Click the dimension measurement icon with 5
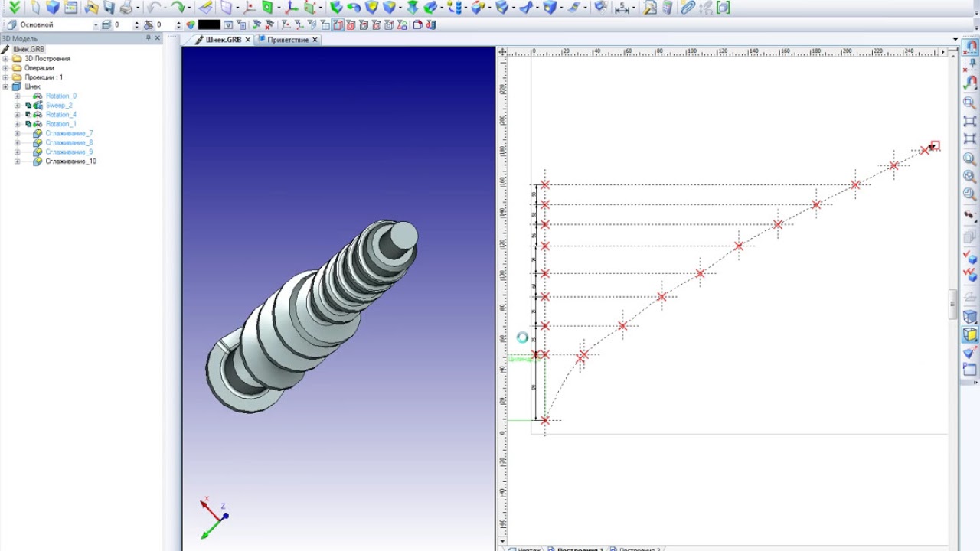This screenshot has height=551, width=980. click(622, 8)
